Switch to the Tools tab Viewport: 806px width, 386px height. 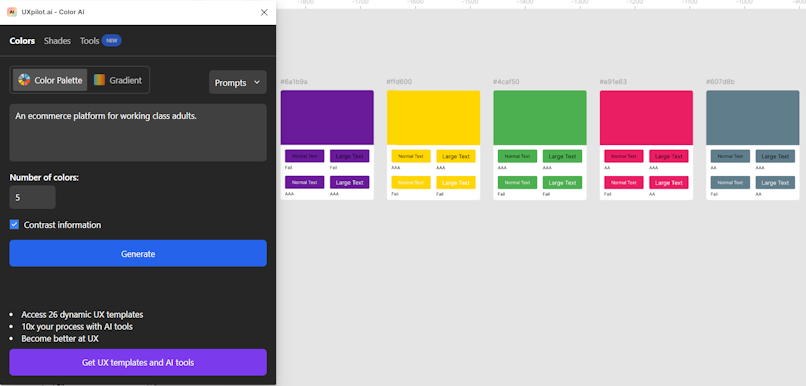[89, 41]
